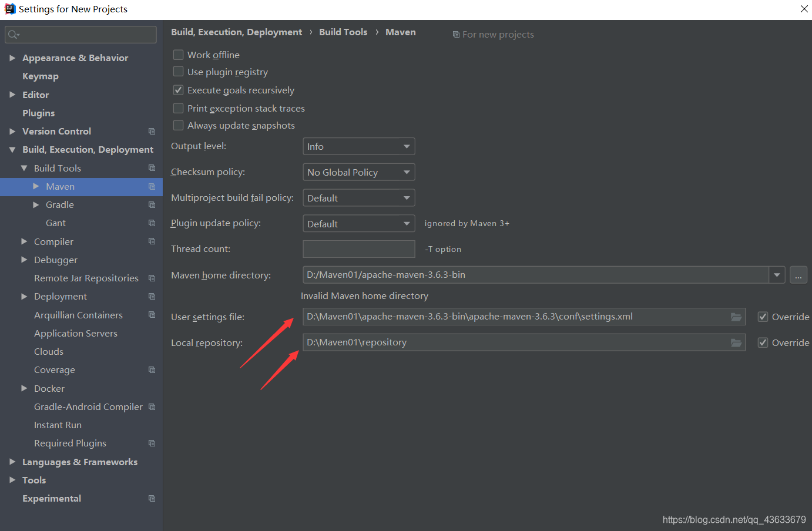Open Maven home directory dropdown arrow

click(777, 275)
